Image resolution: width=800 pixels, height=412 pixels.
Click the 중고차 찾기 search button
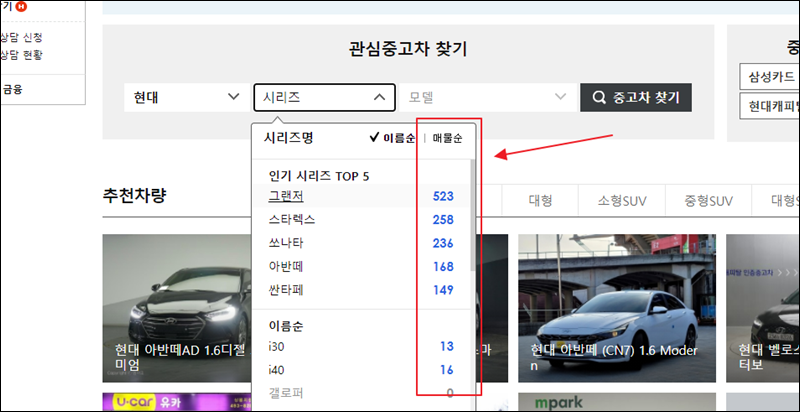click(636, 97)
